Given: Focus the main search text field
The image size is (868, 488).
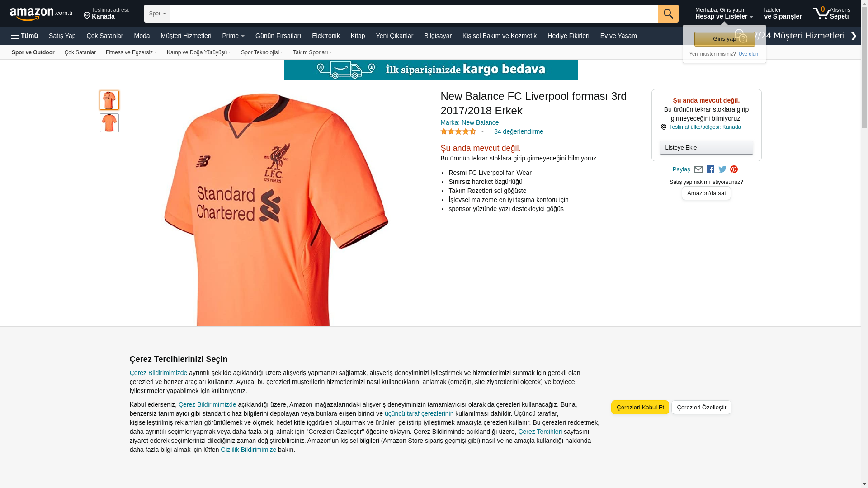Looking at the screenshot, I should click(x=414, y=14).
